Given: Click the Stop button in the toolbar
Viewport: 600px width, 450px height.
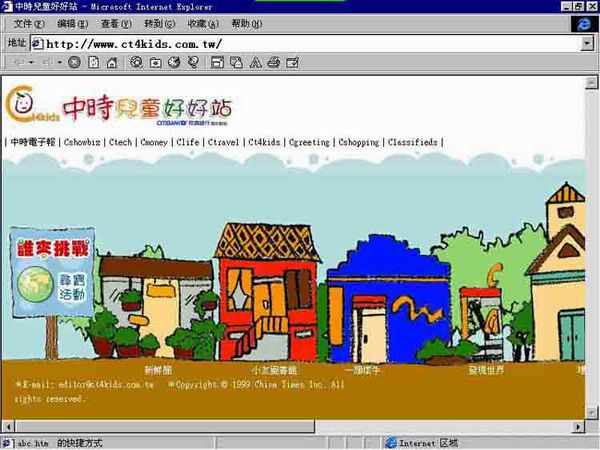Looking at the screenshot, I should [x=75, y=62].
